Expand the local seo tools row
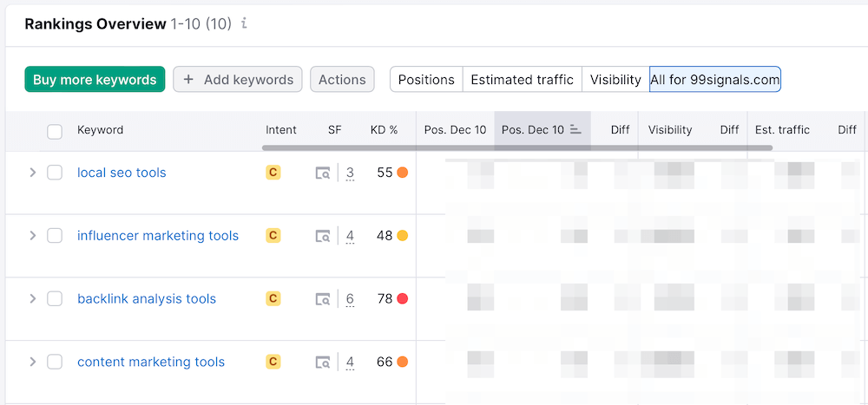This screenshot has width=868, height=405. point(32,173)
